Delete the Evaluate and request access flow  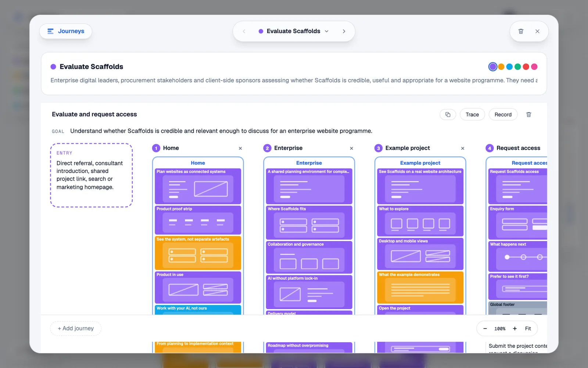[x=528, y=114]
